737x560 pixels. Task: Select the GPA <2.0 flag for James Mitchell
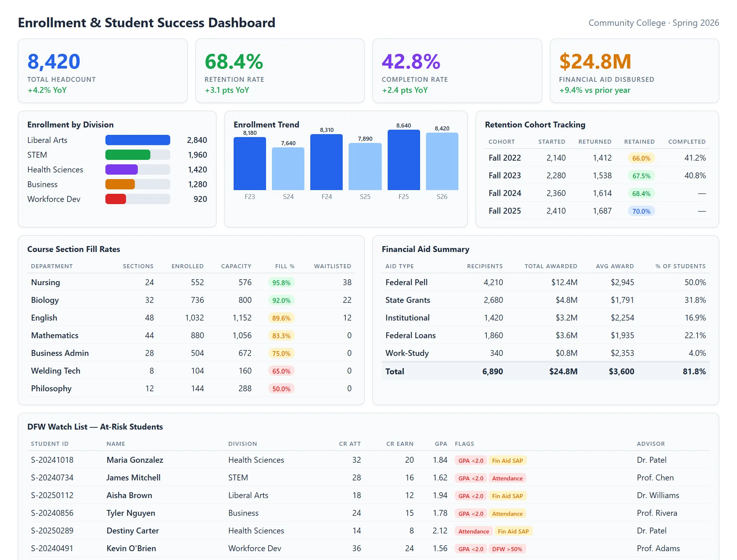[x=471, y=478]
